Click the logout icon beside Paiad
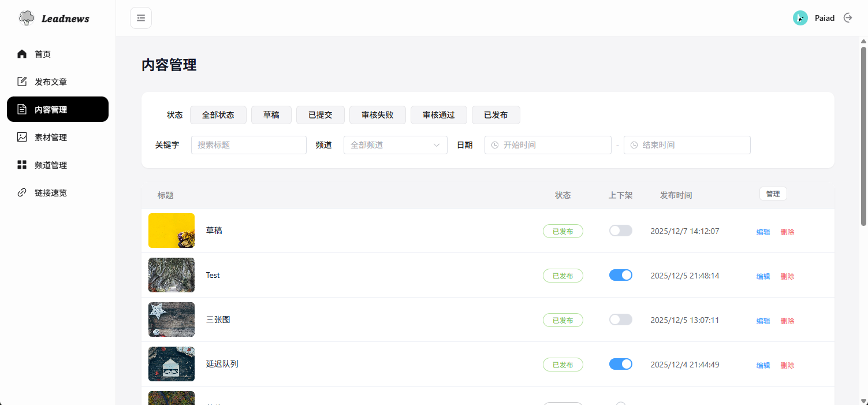 (848, 18)
